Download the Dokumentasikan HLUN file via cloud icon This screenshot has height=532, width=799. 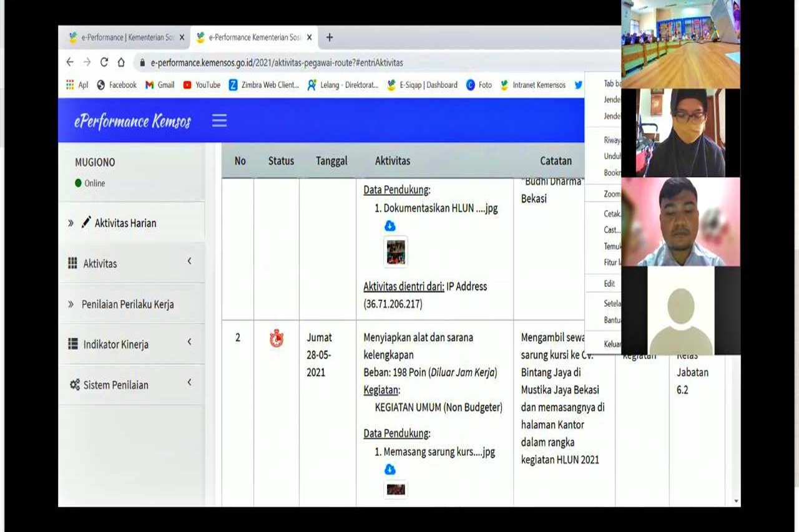click(390, 226)
